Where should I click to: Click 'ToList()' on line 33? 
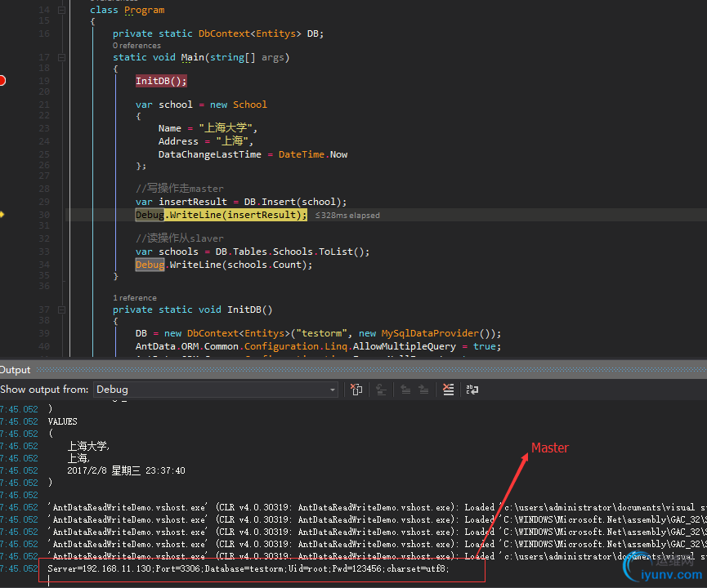[x=342, y=252]
